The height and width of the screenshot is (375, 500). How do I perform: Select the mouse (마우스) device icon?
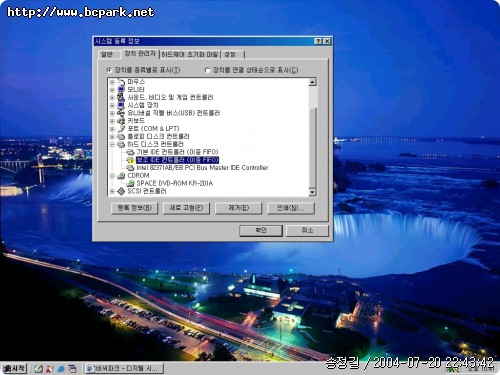(121, 82)
